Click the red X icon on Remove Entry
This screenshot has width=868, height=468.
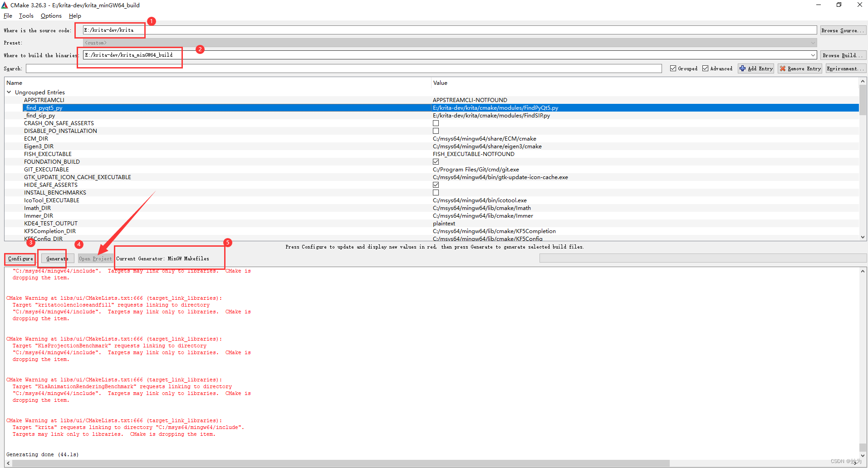(x=783, y=68)
